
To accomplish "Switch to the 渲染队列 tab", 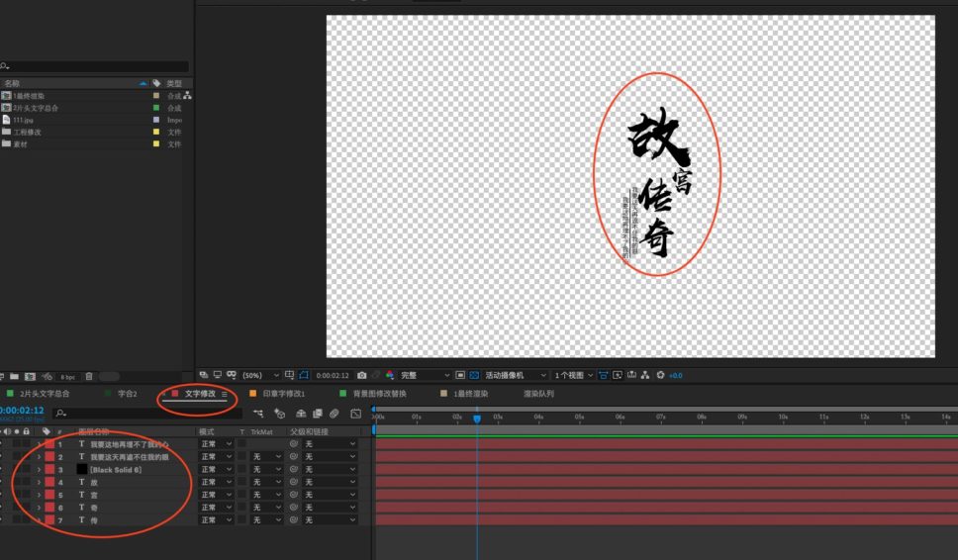I will click(538, 394).
